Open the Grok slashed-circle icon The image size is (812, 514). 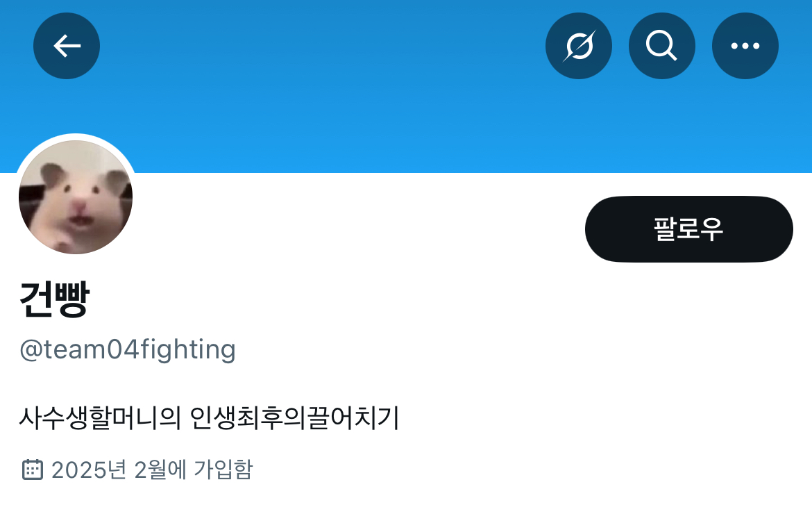tap(578, 46)
